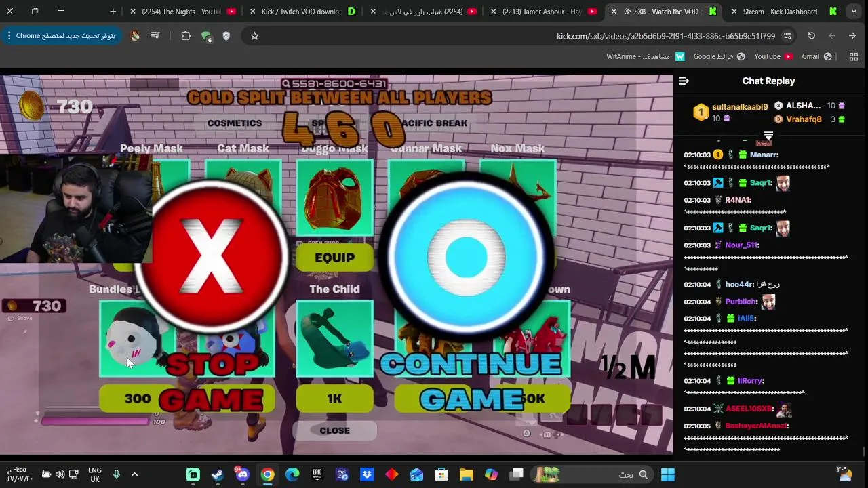Switch to The Nights YouTube tab
Image resolution: width=868 pixels, height=488 pixels.
pos(182,12)
